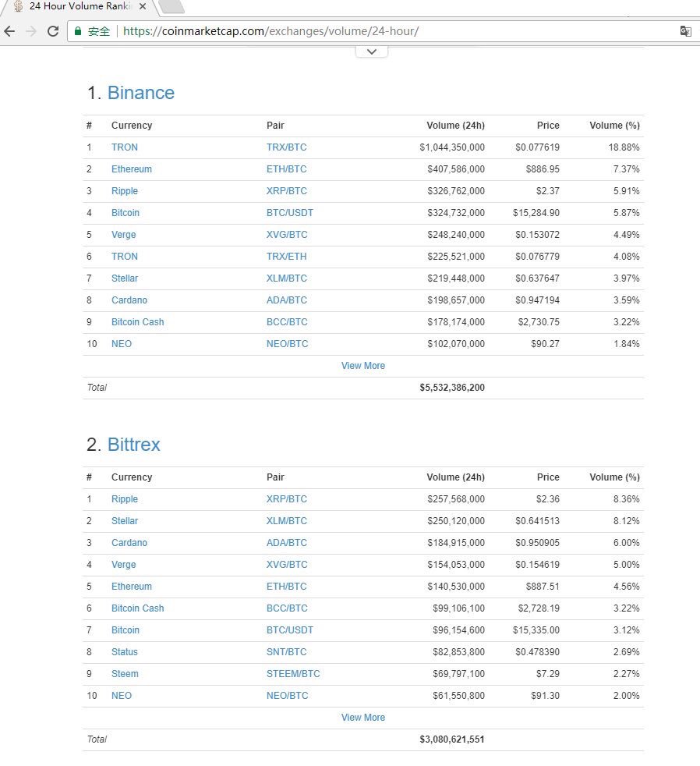Open Ripple link in Binance table
The image size is (700, 766).
pyautogui.click(x=125, y=191)
